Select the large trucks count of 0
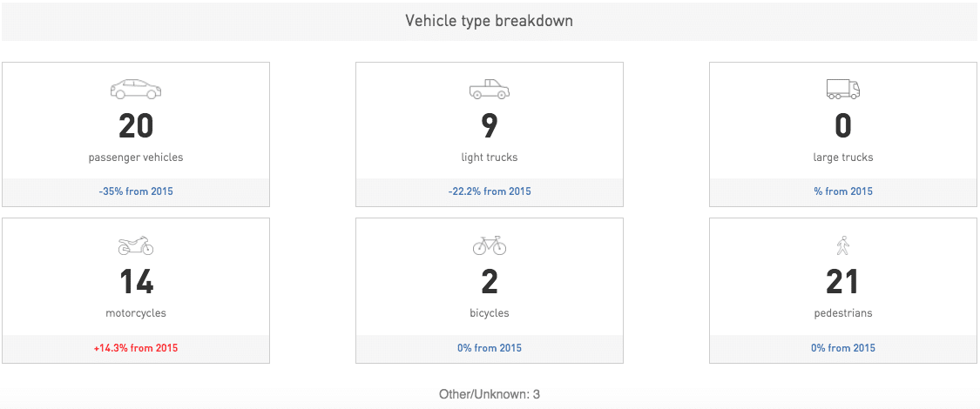 click(843, 126)
